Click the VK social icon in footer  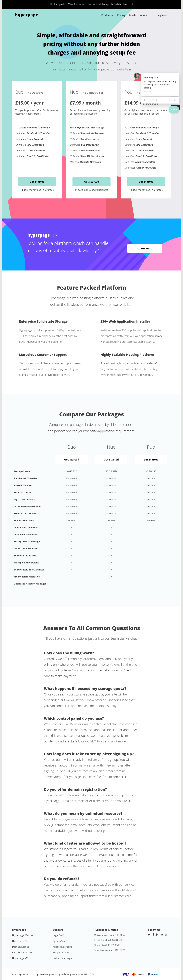point(162,935)
